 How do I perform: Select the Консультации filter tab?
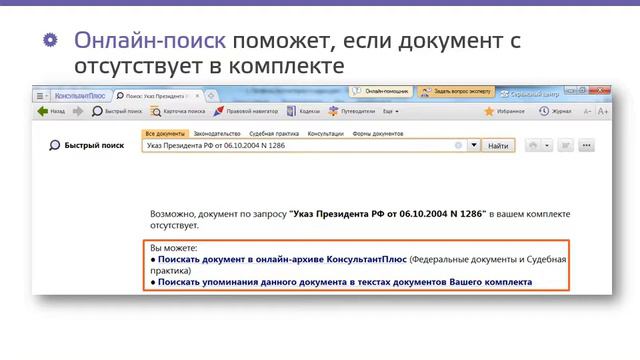(326, 133)
